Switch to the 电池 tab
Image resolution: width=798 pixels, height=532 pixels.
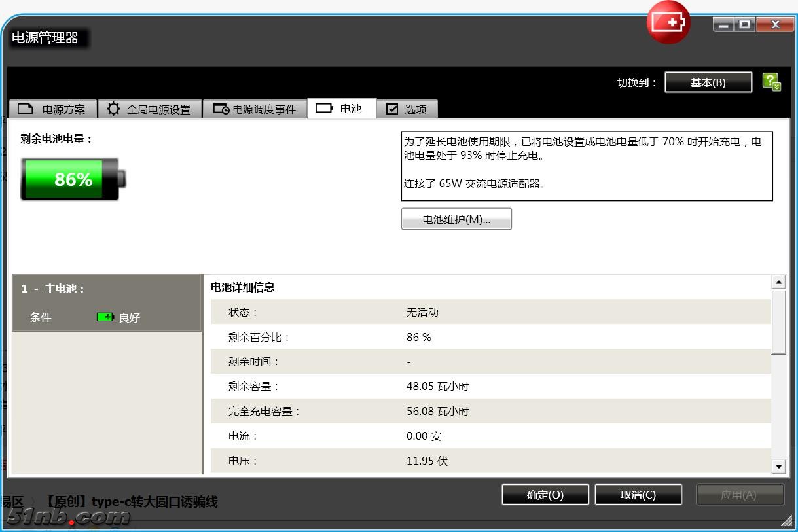click(x=342, y=109)
